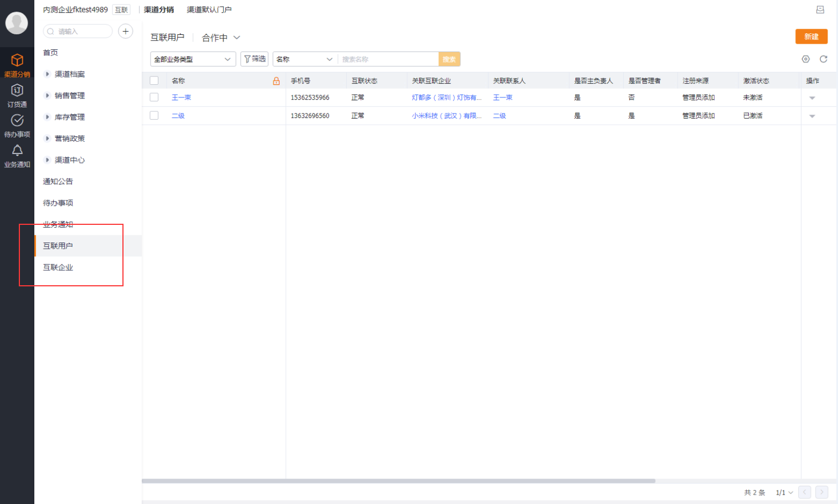Open the 订货通 sidebar icon

(17, 90)
